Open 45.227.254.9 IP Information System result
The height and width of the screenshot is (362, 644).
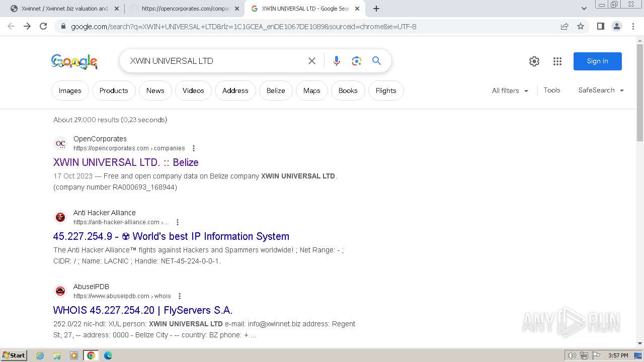click(171, 236)
